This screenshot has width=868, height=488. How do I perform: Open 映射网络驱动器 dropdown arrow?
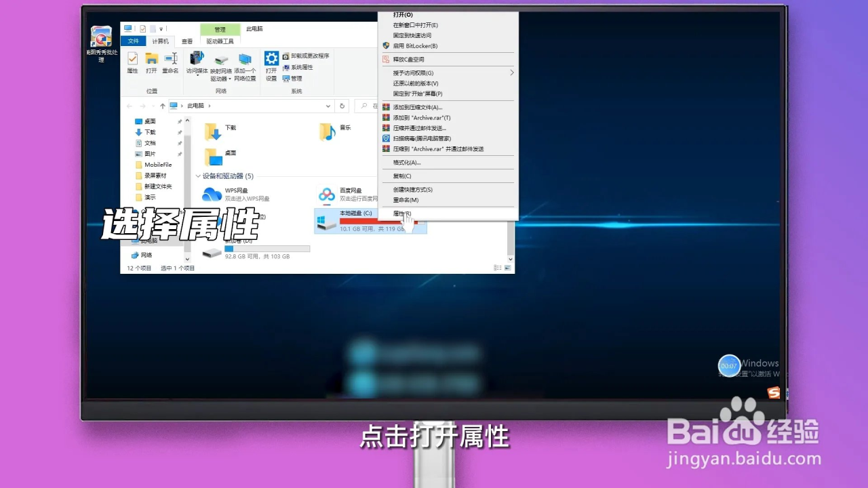click(231, 79)
